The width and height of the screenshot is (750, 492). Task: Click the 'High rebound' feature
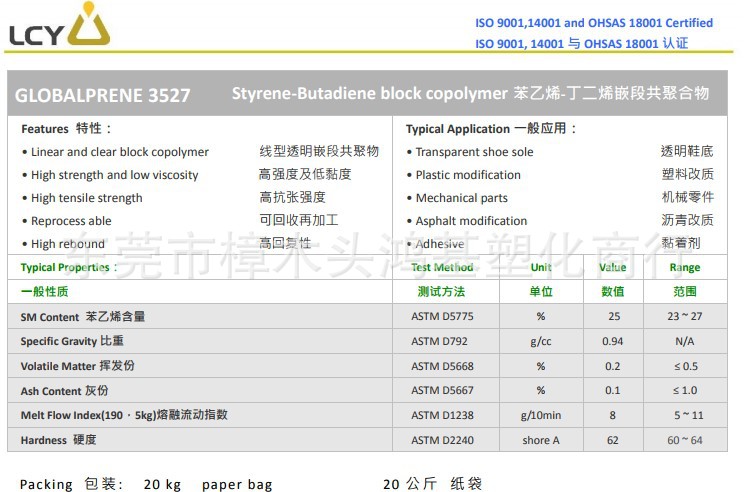[x=67, y=244]
